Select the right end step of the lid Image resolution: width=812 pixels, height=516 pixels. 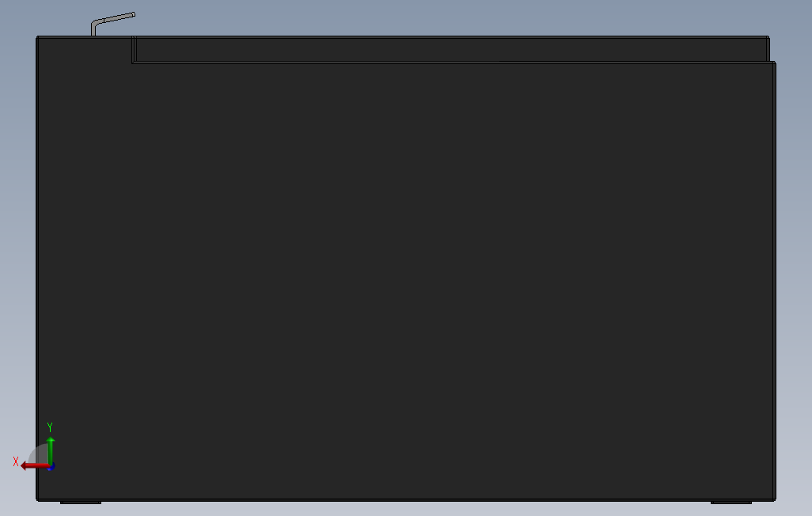tap(768, 49)
